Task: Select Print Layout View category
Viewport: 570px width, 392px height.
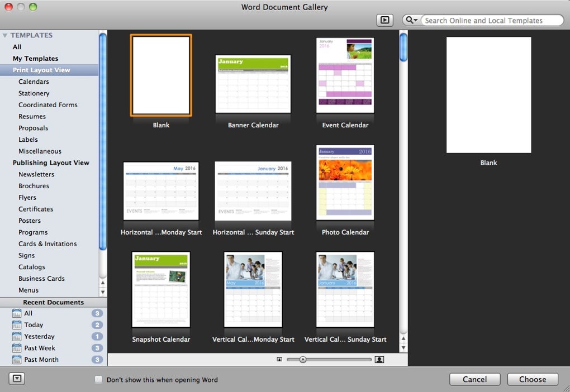Action: [x=49, y=70]
